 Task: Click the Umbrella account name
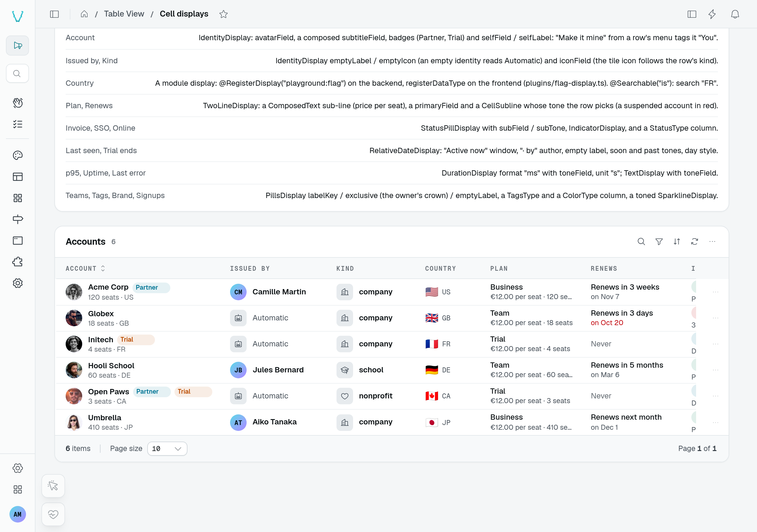[104, 418]
